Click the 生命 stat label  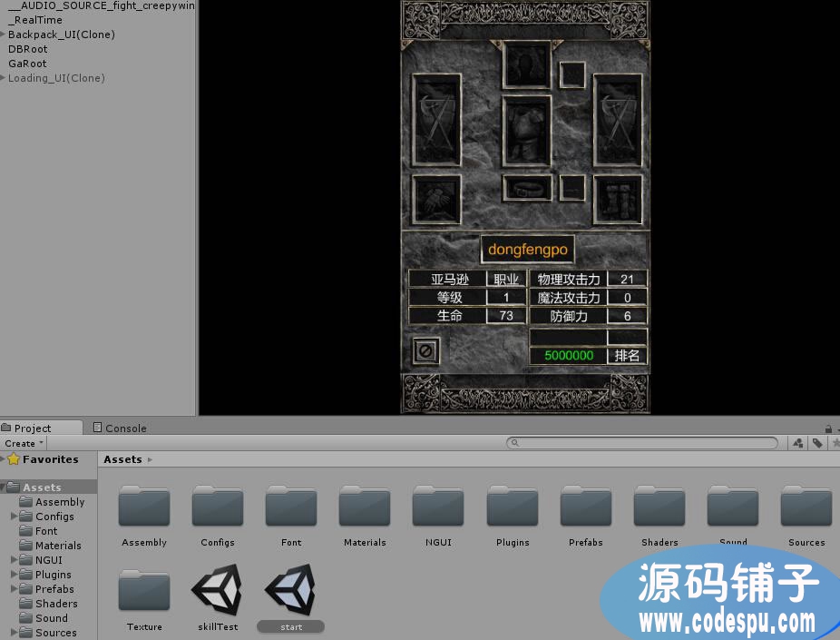[x=449, y=316]
